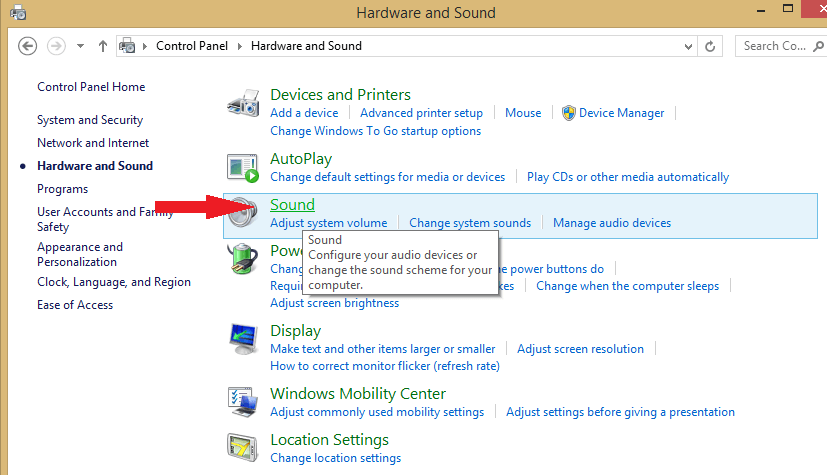
Task: Click the Device Manager link
Action: point(621,113)
